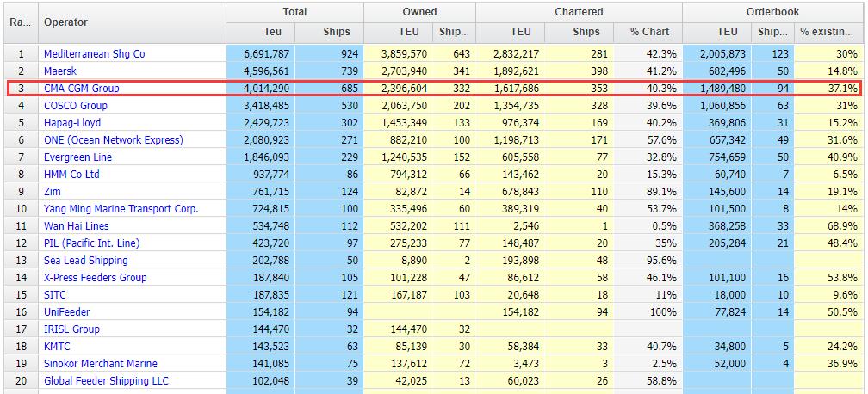Open Yang Ming Marine Transport Corp. link

(121, 209)
